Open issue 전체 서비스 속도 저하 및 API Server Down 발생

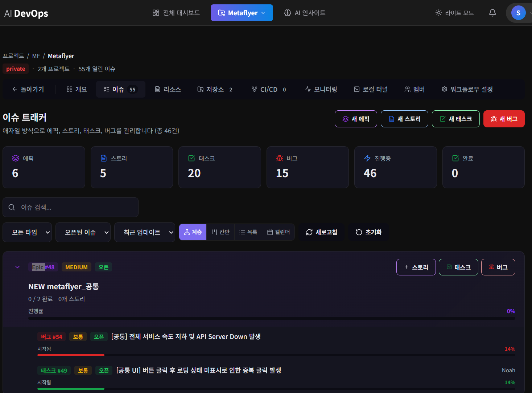click(x=186, y=337)
